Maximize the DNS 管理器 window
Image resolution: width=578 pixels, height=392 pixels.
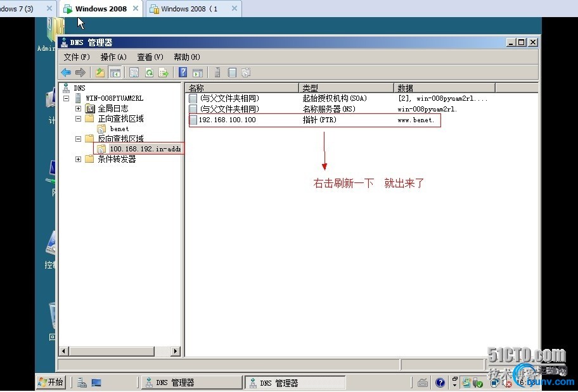point(521,42)
